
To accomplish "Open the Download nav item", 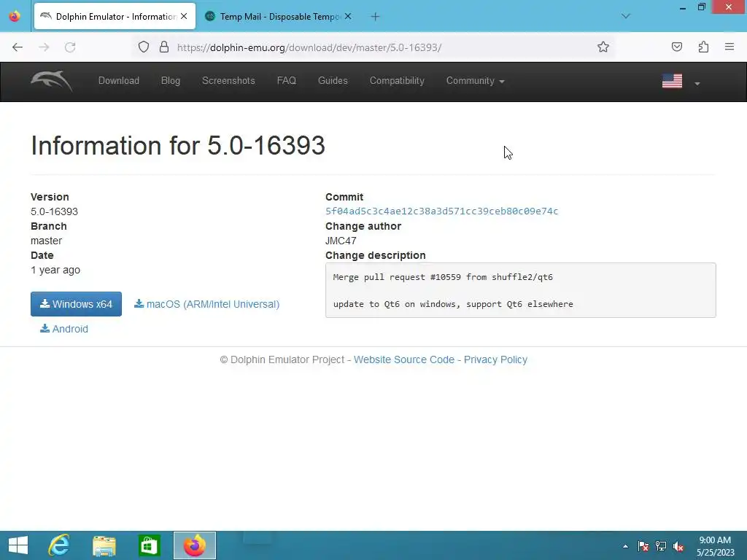I will 119,80.
